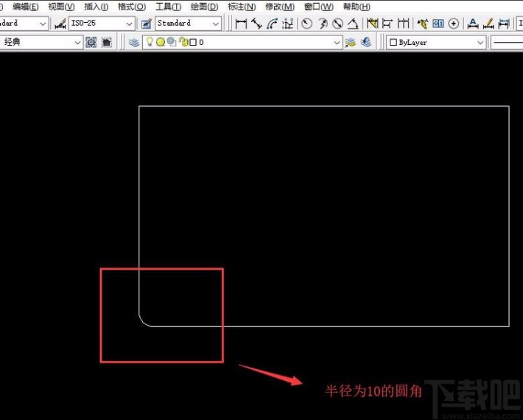Image resolution: width=523 pixels, height=420 pixels.
Task: Click the Tolerance tool icon
Action: (438, 24)
